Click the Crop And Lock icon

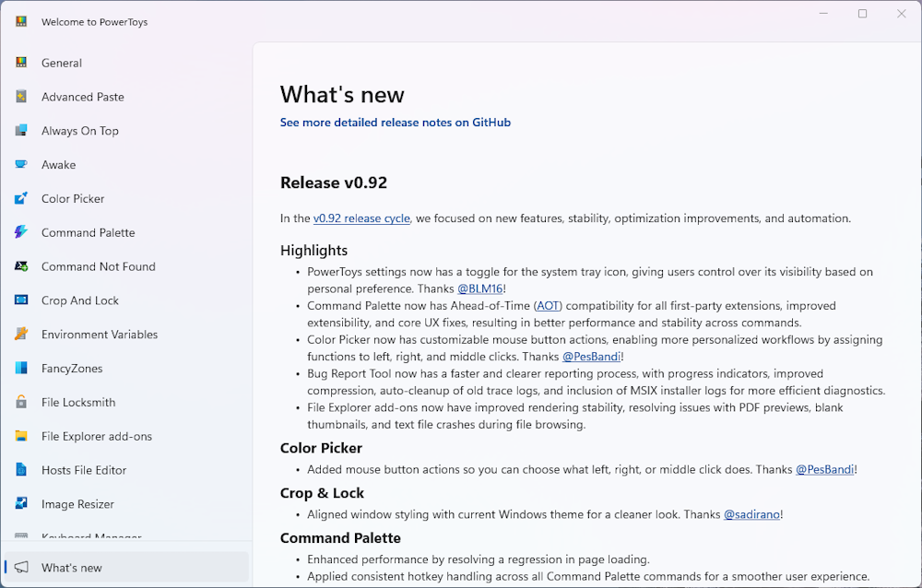coord(21,300)
